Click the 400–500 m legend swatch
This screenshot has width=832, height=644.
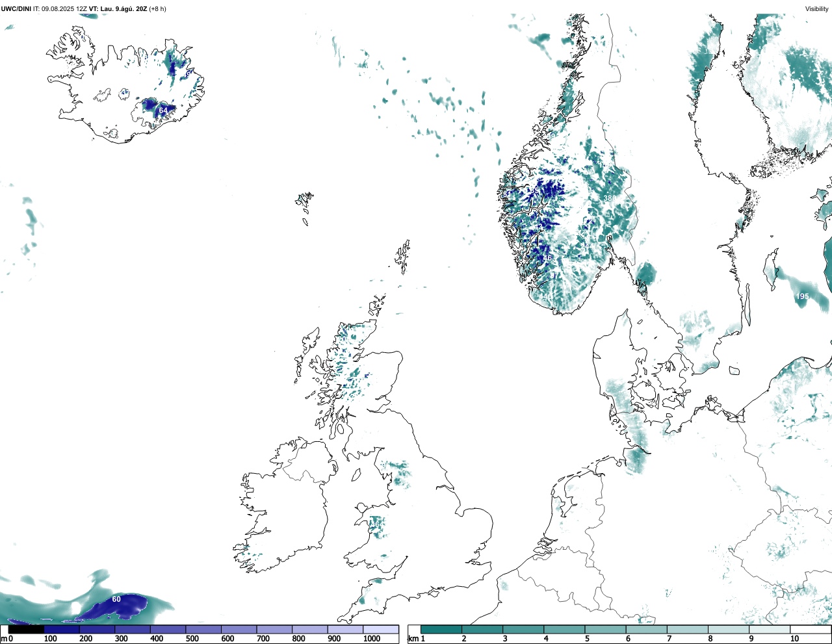(x=168, y=629)
